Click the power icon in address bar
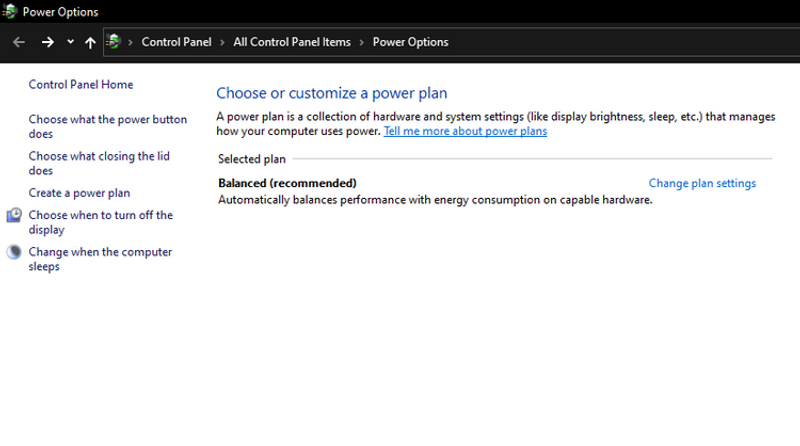Viewport: 800px width, 446px height. click(x=114, y=42)
